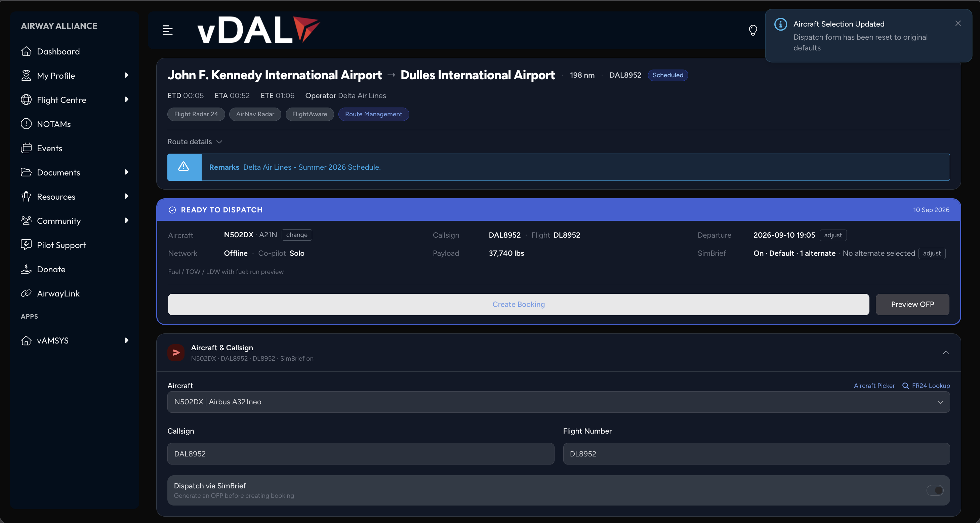The image size is (980, 523).
Task: Click the Ready to Dispatch check icon
Action: pos(172,210)
